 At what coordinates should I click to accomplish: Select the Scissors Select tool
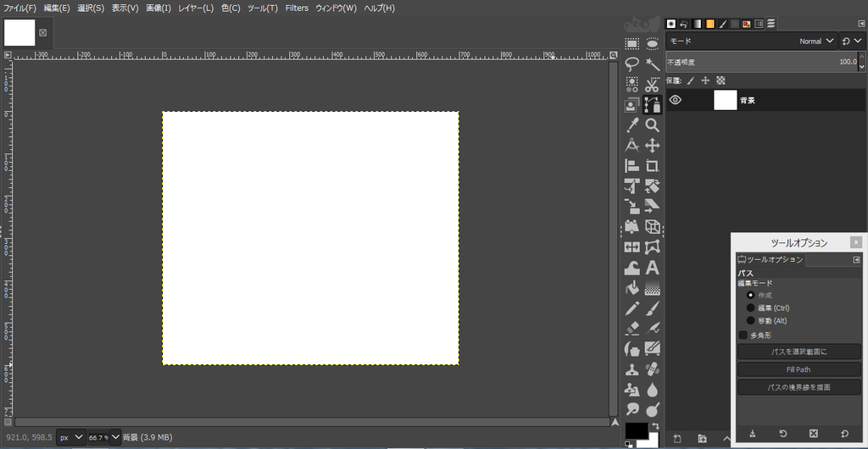pos(653,85)
